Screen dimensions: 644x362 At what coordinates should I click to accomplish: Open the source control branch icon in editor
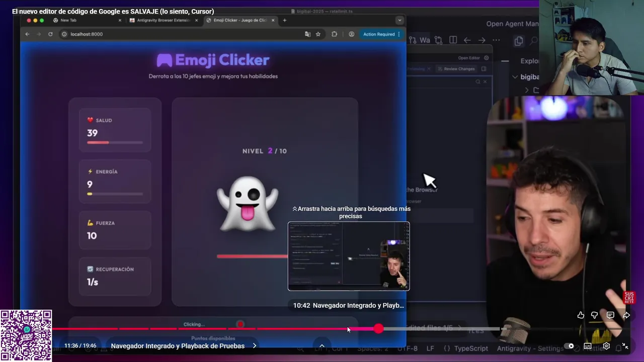413,40
